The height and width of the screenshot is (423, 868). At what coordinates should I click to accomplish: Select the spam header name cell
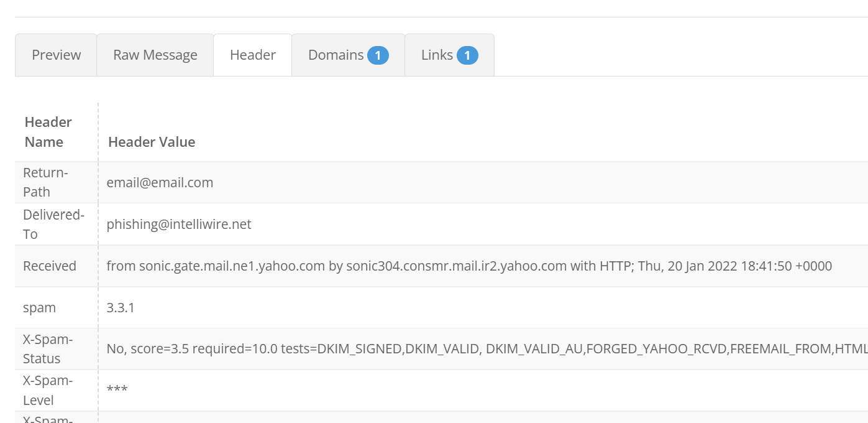tap(39, 307)
